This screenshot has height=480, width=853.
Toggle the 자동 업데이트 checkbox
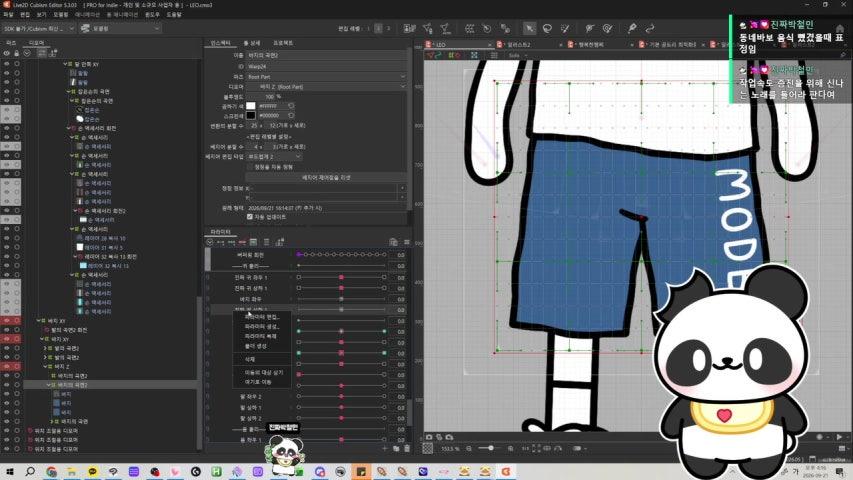pyautogui.click(x=250, y=217)
